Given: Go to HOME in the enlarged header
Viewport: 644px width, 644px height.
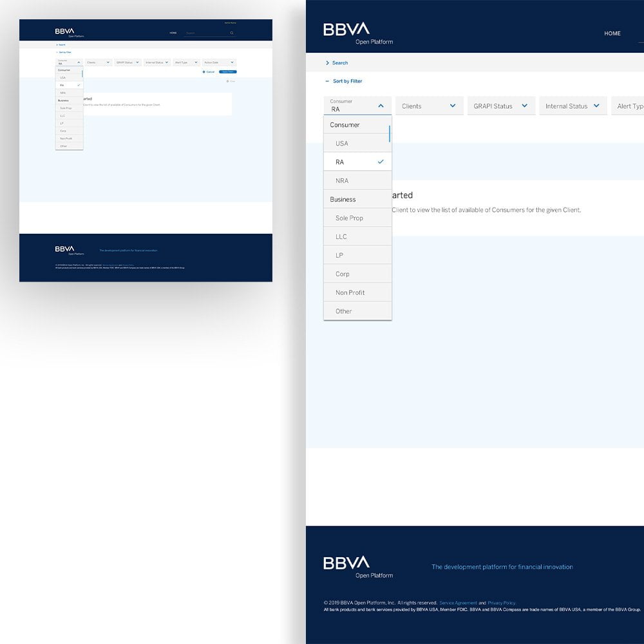Looking at the screenshot, I should [x=612, y=33].
